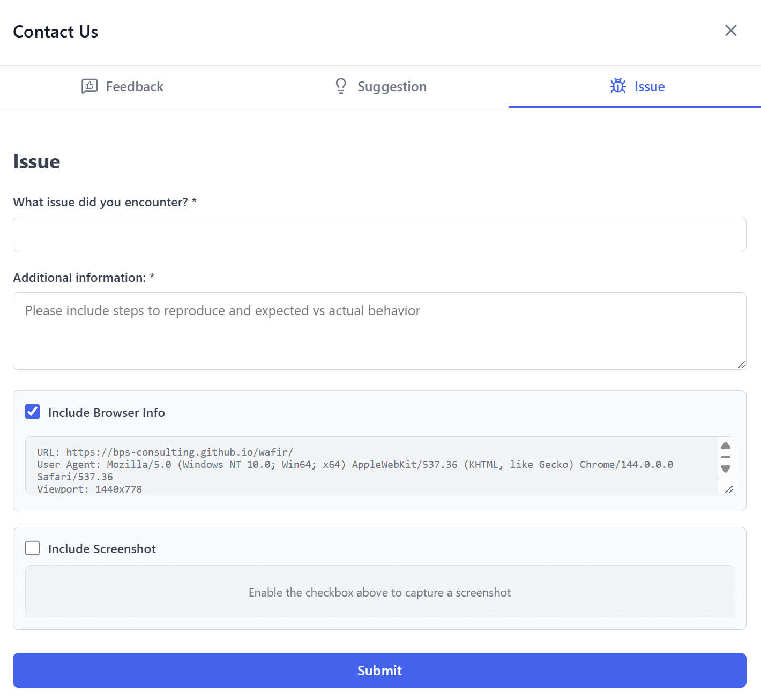Click the lightbulb Suggestion icon
761x700 pixels.
pos(341,86)
